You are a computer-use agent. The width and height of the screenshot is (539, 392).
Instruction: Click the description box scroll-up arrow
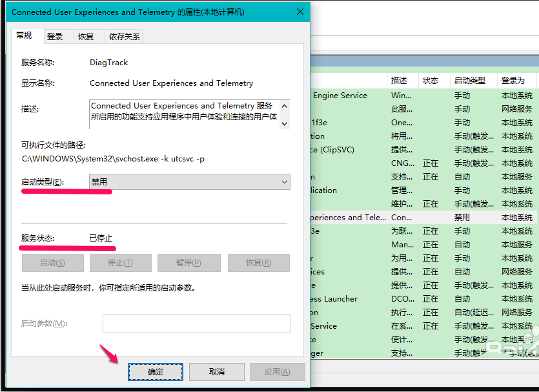[x=285, y=105]
